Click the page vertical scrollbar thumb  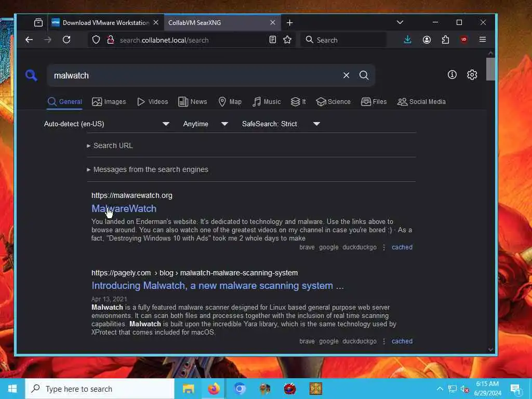490,69
